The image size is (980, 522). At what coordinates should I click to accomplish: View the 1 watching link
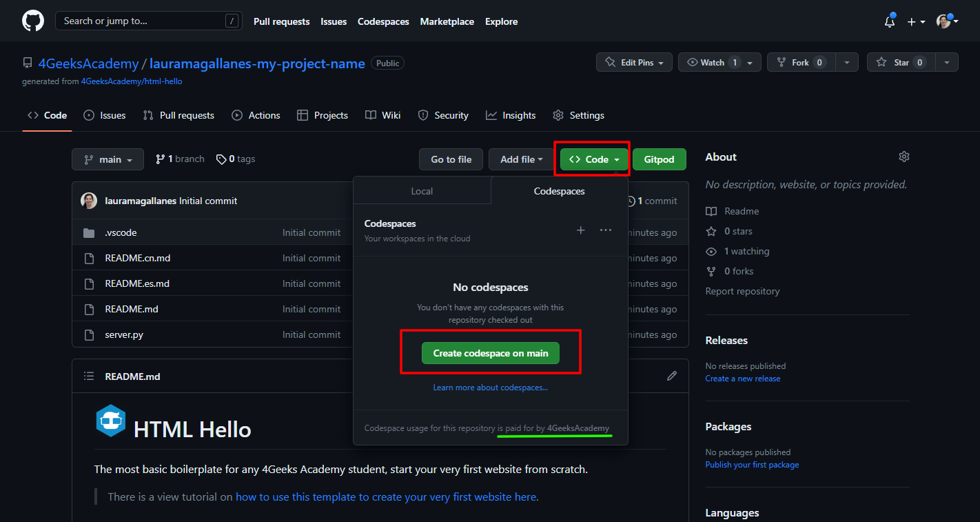(x=737, y=251)
